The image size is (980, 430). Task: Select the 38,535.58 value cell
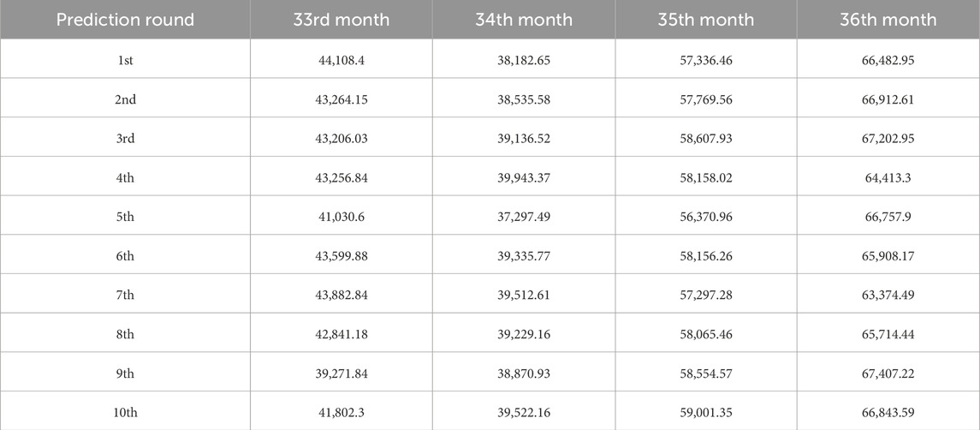coord(523,99)
